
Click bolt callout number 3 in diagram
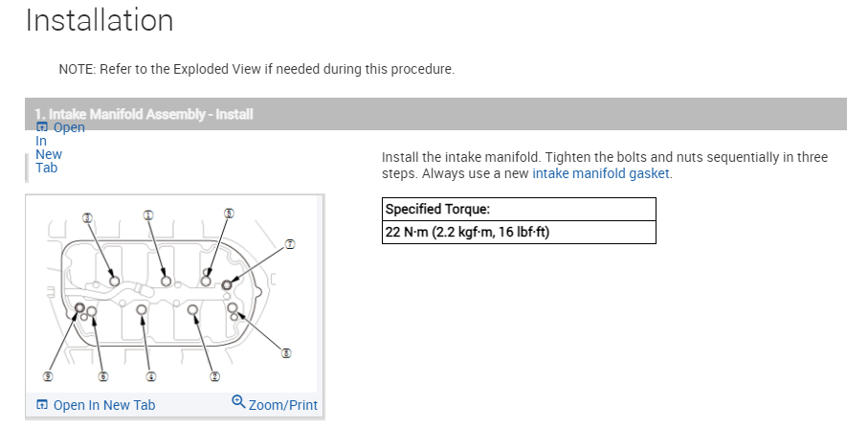tap(88, 217)
